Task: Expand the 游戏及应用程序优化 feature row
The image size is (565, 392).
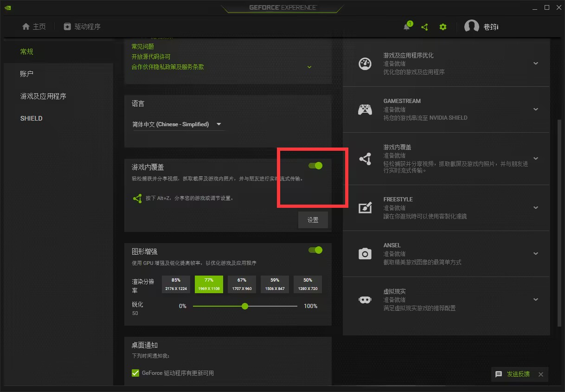Action: click(x=536, y=64)
